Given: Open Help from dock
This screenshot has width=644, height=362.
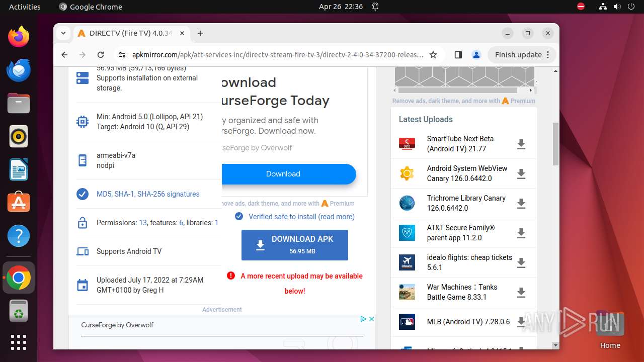Looking at the screenshot, I should [19, 236].
